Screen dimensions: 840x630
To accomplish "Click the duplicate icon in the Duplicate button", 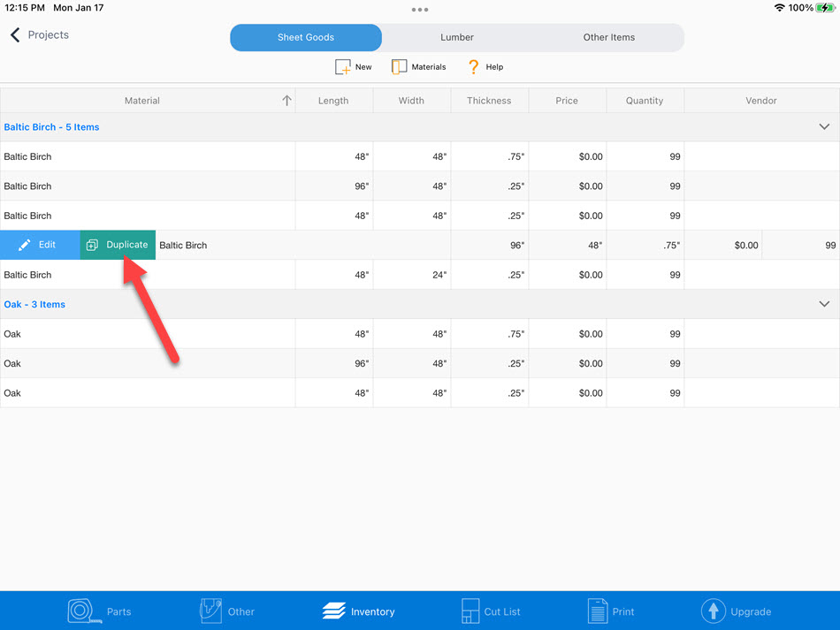I will [92, 245].
